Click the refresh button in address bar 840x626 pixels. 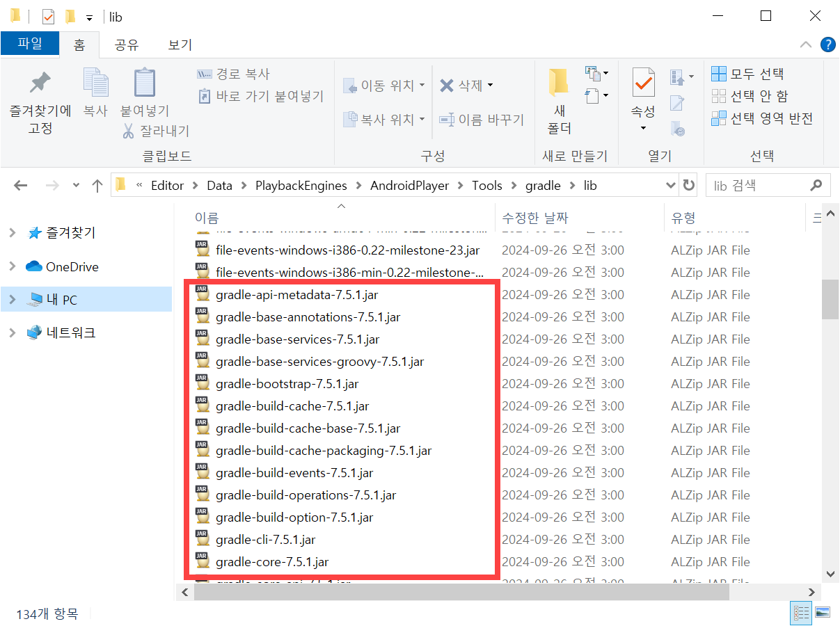pyautogui.click(x=689, y=186)
